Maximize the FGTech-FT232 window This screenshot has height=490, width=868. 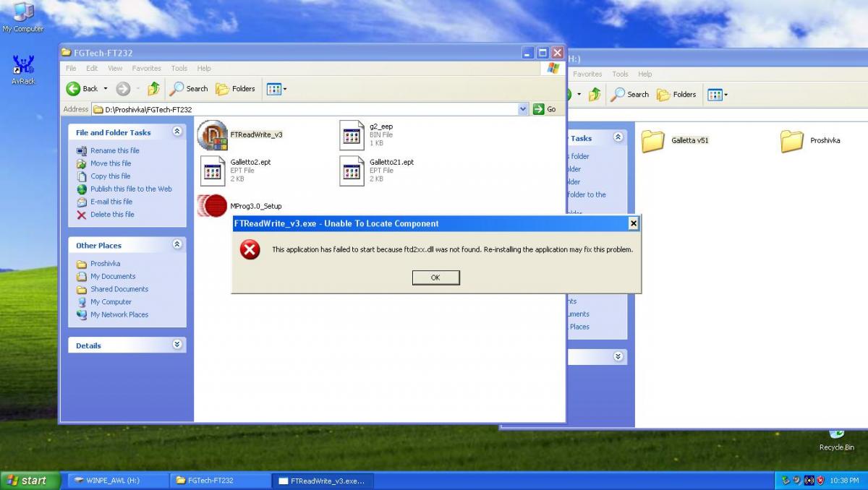[542, 53]
